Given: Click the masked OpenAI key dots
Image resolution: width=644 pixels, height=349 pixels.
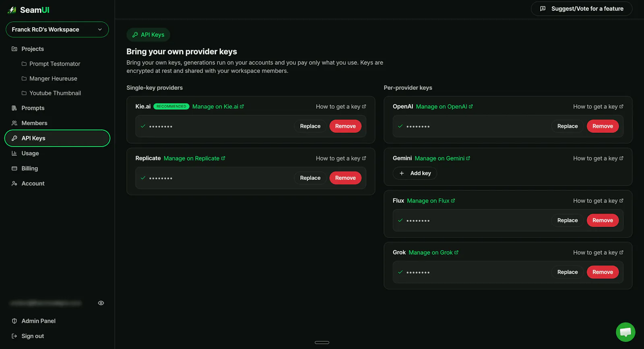Looking at the screenshot, I should click(x=418, y=126).
